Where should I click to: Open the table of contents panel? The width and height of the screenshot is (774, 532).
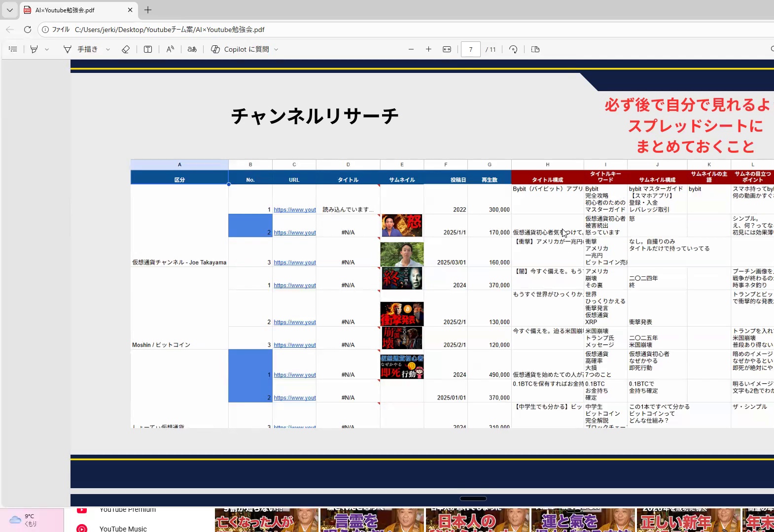coord(13,49)
